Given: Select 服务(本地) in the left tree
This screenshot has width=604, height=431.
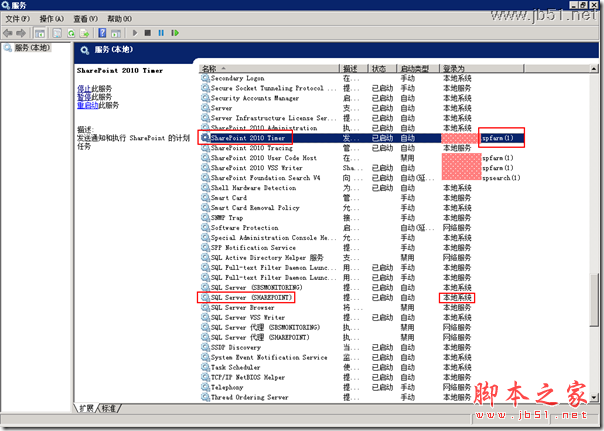Looking at the screenshot, I should pos(32,48).
